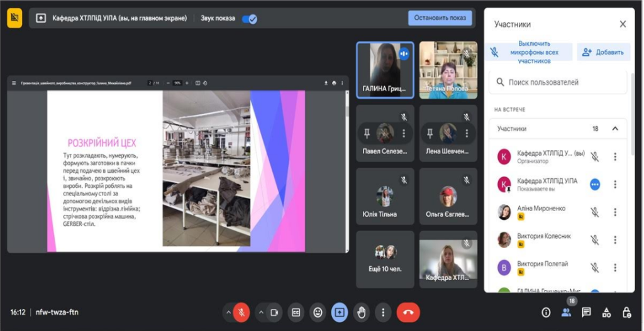644x331 pixels.
Task: Click the "Остановить показ" button
Action: tap(440, 18)
